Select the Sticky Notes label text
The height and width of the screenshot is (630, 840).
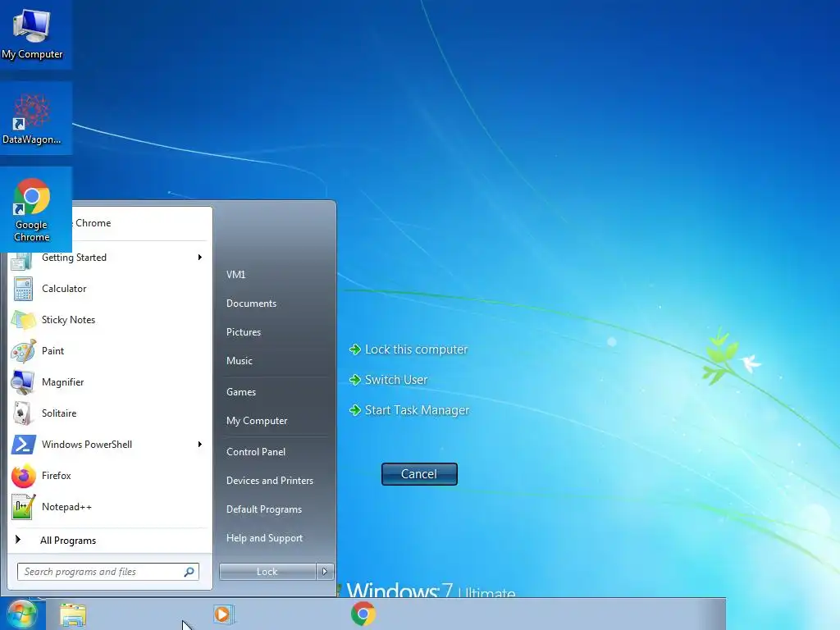(x=69, y=320)
